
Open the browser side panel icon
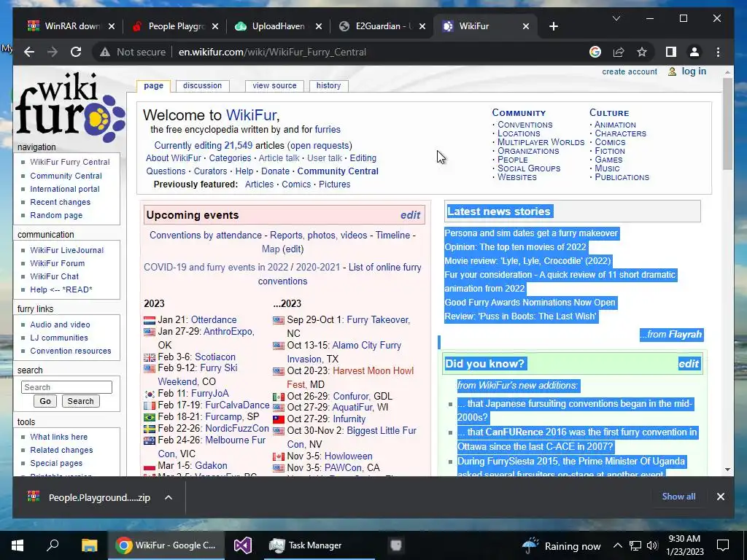(671, 52)
